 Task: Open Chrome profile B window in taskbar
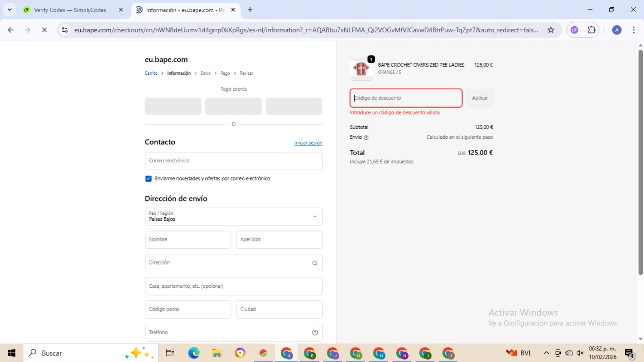tap(310, 353)
